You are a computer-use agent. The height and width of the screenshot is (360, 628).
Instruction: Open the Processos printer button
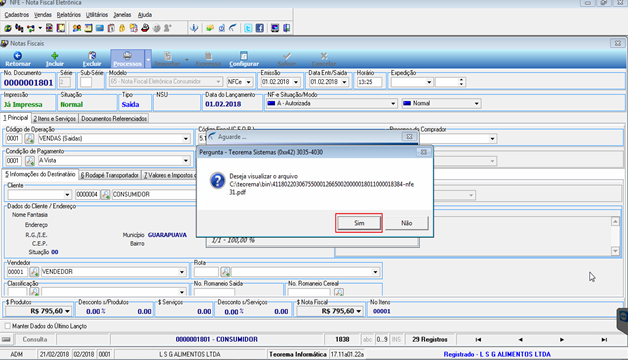pyautogui.click(x=127, y=58)
